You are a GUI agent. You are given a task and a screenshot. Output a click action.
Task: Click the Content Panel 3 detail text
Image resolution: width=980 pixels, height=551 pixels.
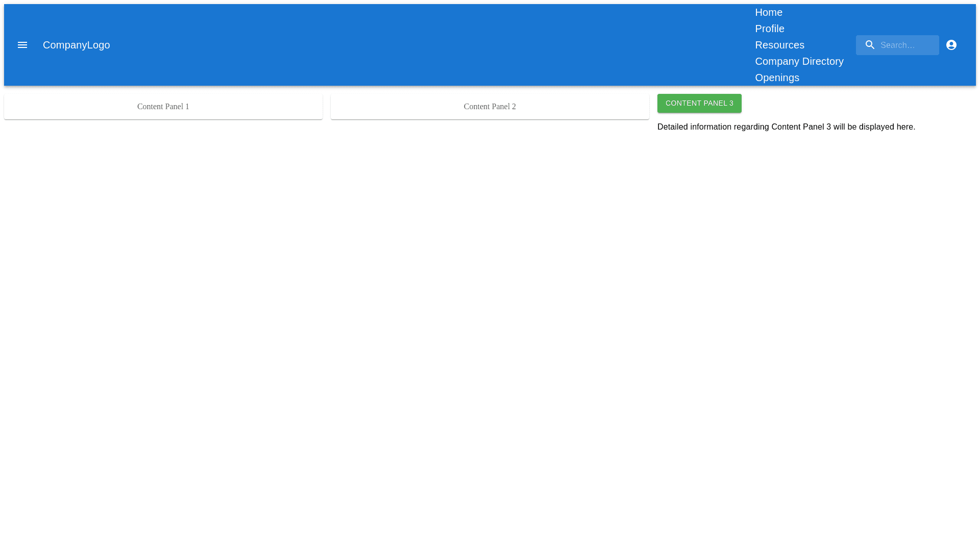786,127
